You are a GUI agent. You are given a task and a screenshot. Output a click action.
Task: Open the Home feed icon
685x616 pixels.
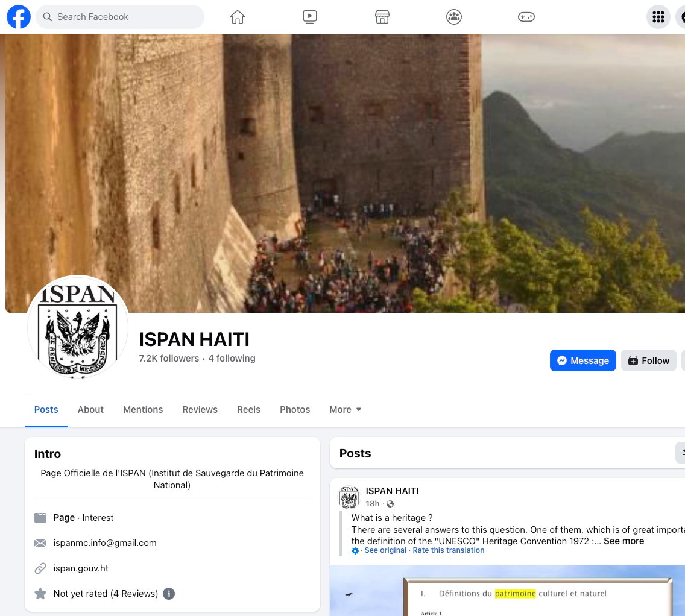coord(238,17)
